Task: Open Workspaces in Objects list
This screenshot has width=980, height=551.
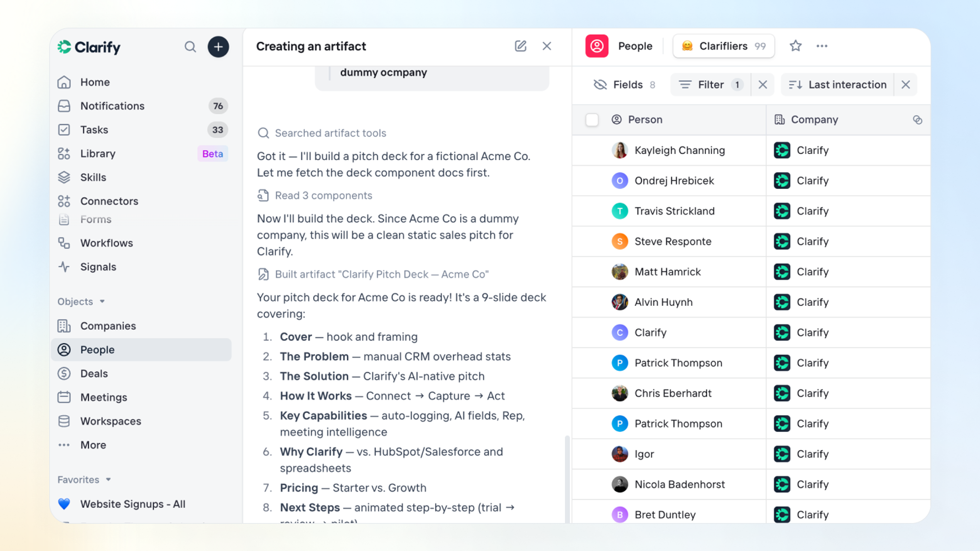Action: pyautogui.click(x=141, y=421)
